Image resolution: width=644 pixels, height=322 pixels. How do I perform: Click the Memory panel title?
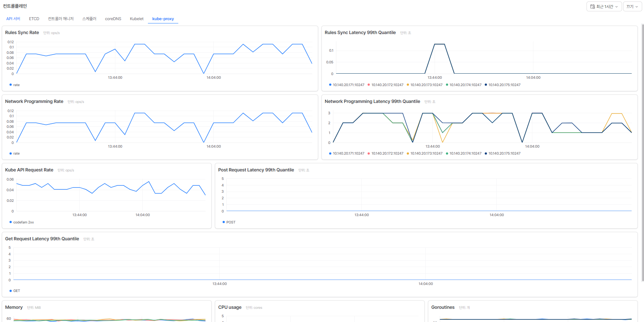pyautogui.click(x=14, y=307)
